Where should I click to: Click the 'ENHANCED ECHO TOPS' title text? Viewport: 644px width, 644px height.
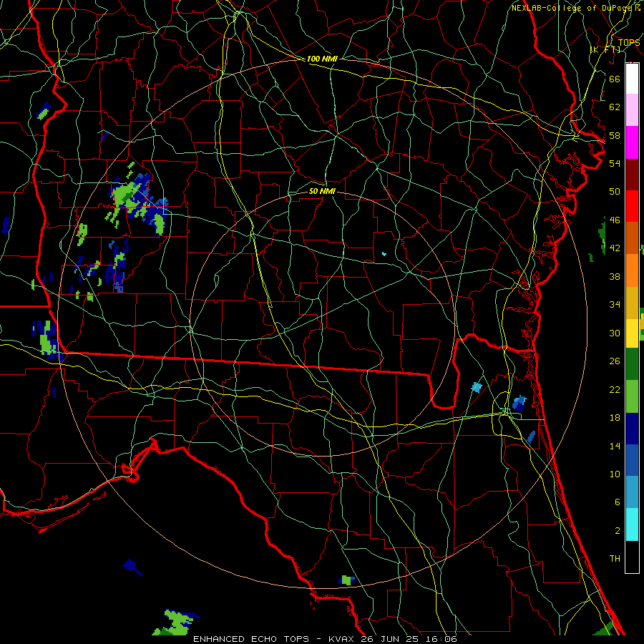click(251, 639)
